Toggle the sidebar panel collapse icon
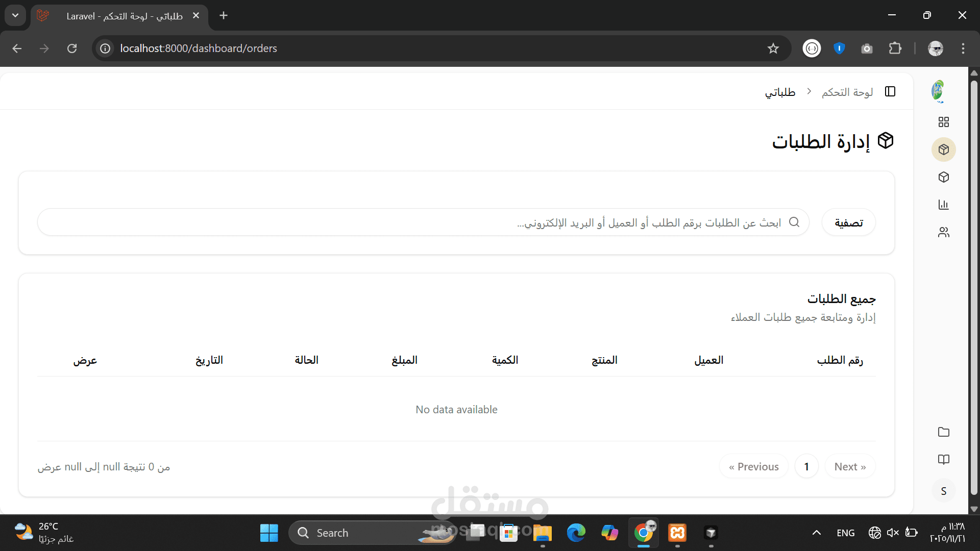The image size is (980, 551). click(890, 91)
